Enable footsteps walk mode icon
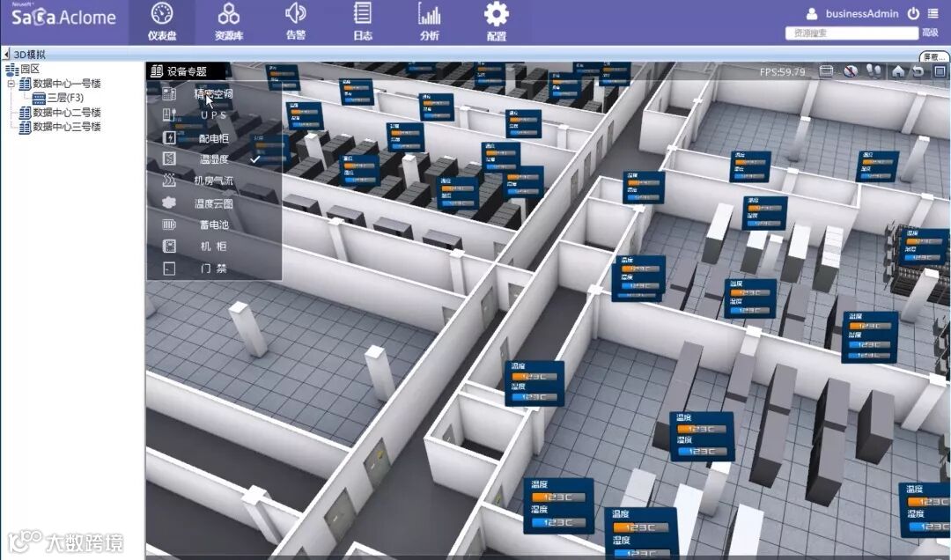 pyautogui.click(x=874, y=71)
